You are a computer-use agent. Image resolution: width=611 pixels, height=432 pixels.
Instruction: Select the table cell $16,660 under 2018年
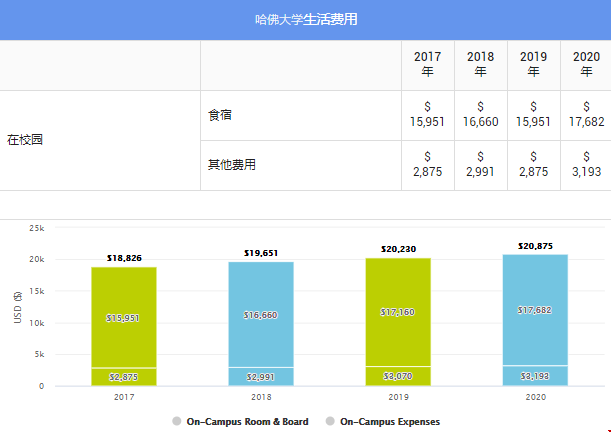click(x=481, y=115)
